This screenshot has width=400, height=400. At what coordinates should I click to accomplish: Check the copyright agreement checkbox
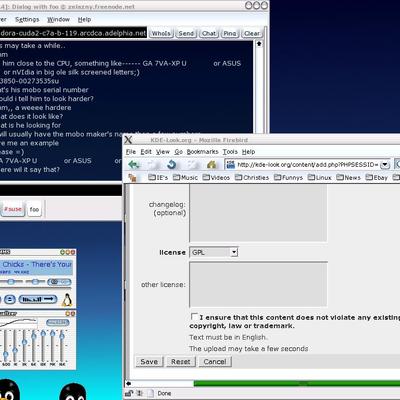194,316
